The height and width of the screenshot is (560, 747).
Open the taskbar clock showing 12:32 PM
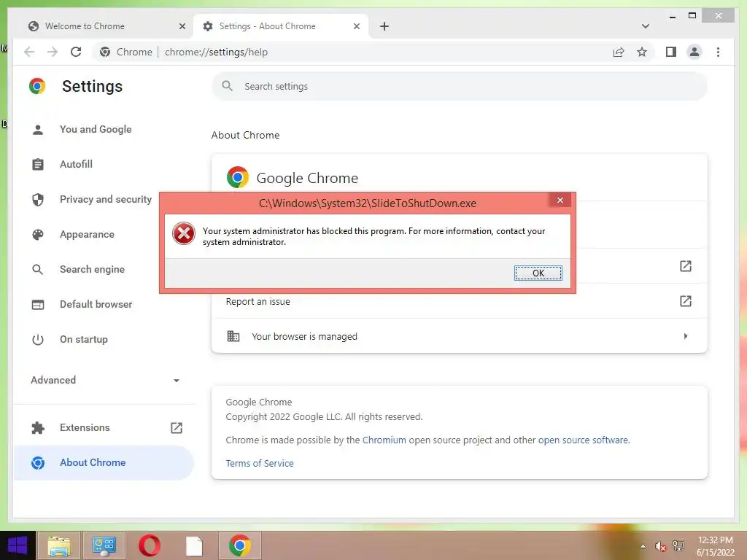pyautogui.click(x=715, y=546)
